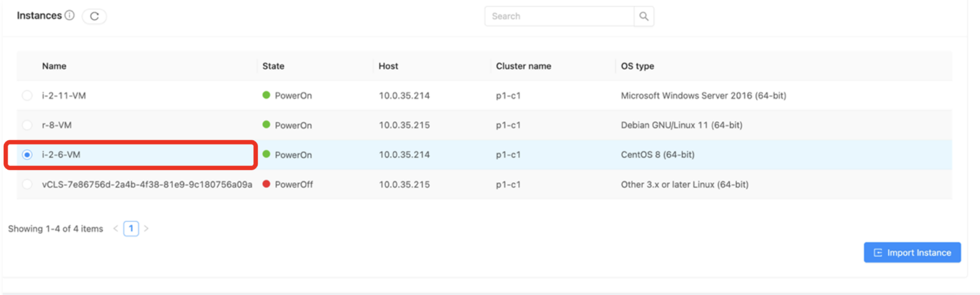Click the Instances info icon
Image resolution: width=980 pixels, height=295 pixels.
coord(70,15)
